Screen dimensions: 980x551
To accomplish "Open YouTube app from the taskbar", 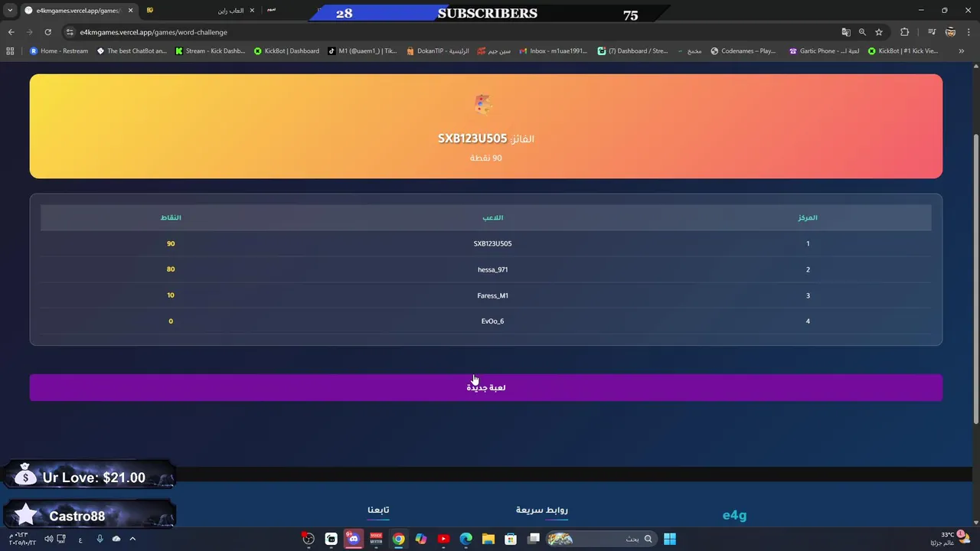I will point(443,539).
